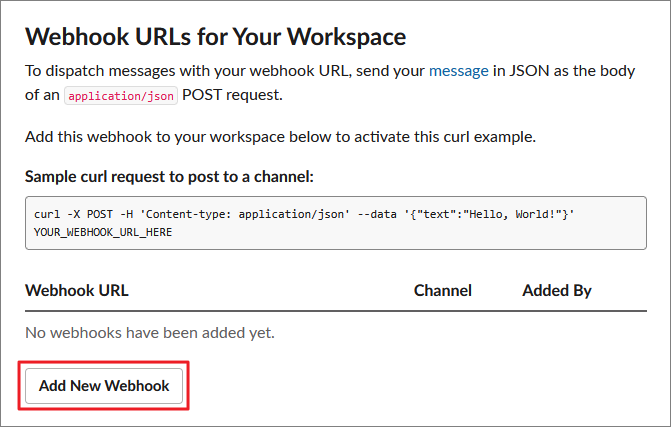Image resolution: width=671 pixels, height=427 pixels.
Task: Click YOUR_WEBHOOK_URL_HERE placeholder in the code
Action: click(103, 232)
